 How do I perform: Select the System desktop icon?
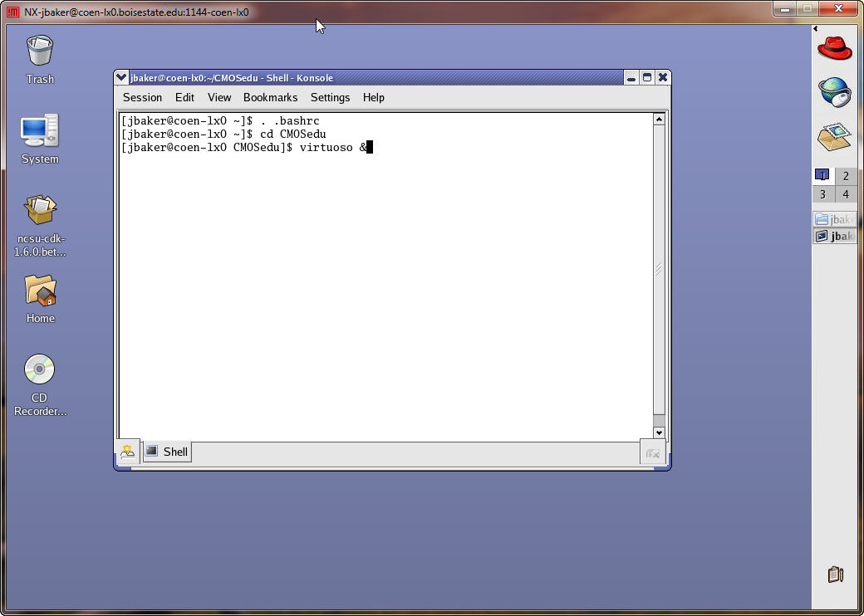tap(40, 139)
